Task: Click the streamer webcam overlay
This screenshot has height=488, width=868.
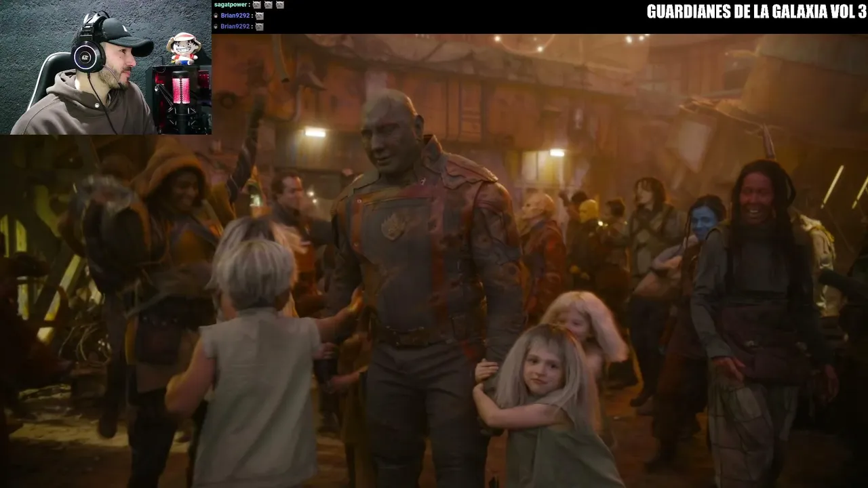Action: pyautogui.click(x=106, y=67)
